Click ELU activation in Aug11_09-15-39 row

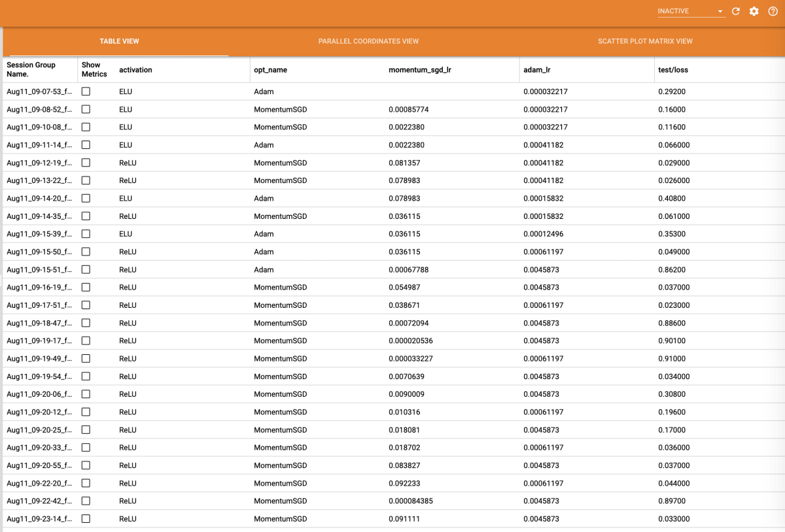point(126,234)
